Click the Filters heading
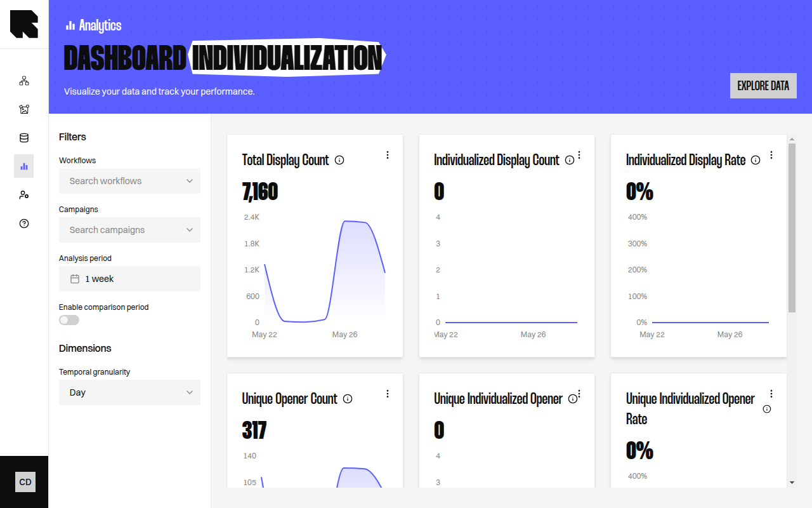Image resolution: width=812 pixels, height=508 pixels. click(72, 137)
